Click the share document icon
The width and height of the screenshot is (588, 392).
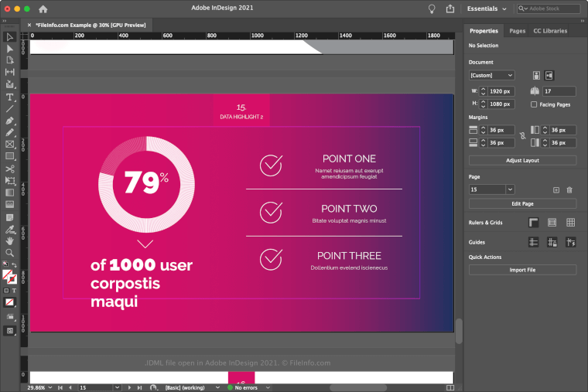point(450,9)
